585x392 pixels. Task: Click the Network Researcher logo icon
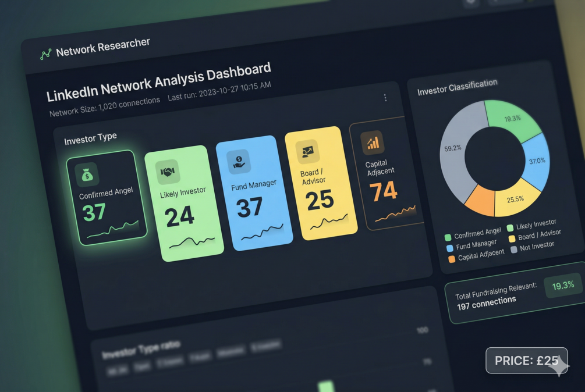point(45,55)
